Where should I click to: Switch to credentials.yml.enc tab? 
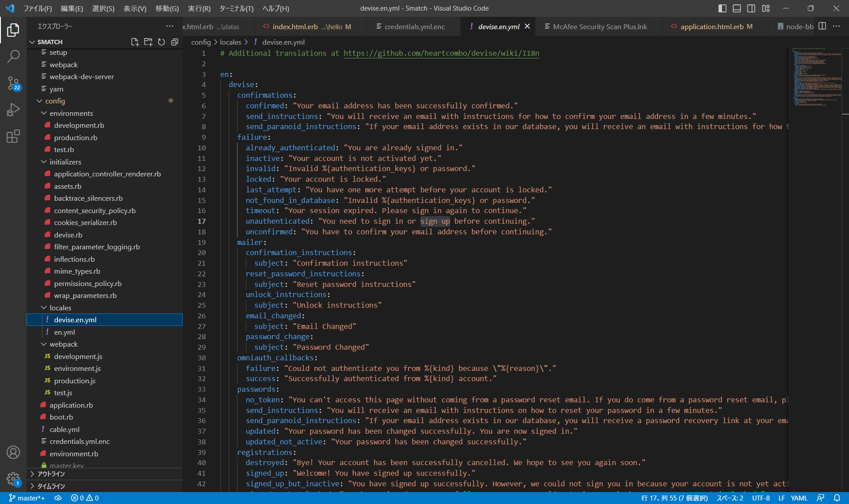pyautogui.click(x=414, y=27)
